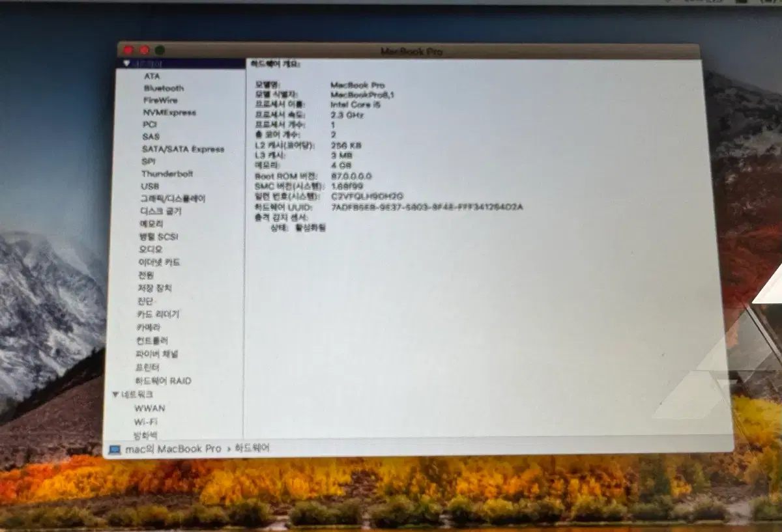Click the computer icon in the path bar
Screen dimensions: 782x532
pyautogui.click(x=115, y=449)
